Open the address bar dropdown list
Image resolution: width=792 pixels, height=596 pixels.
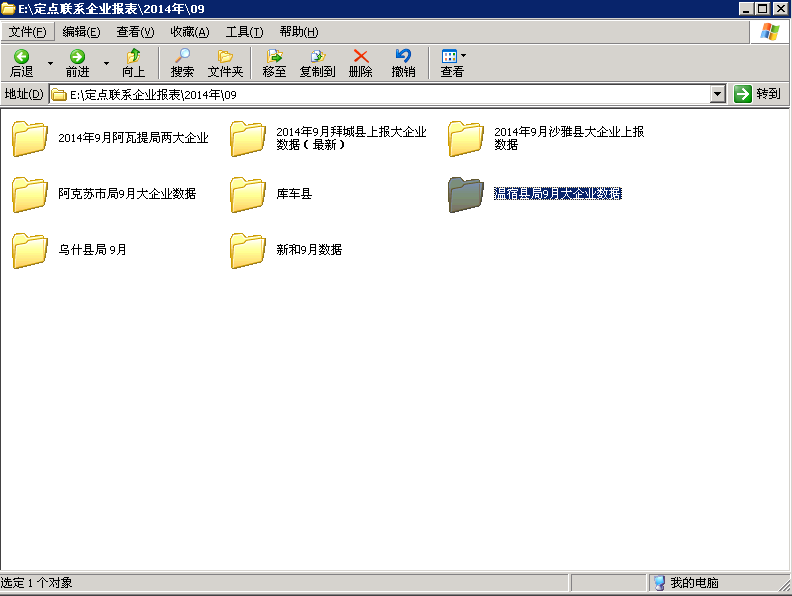coord(718,94)
